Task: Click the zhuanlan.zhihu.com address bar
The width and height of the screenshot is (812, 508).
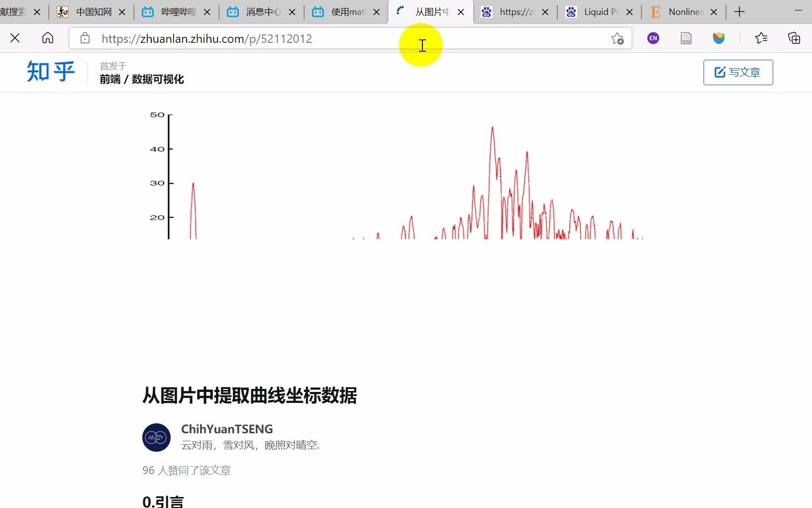Action: click(350, 38)
